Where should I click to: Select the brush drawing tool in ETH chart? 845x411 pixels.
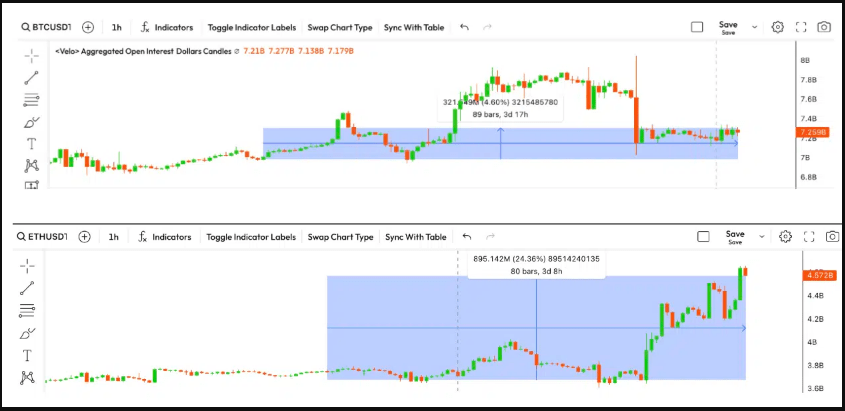[27, 333]
